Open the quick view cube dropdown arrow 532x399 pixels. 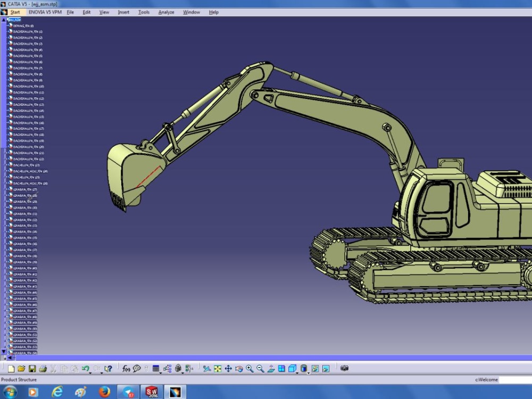point(297,373)
